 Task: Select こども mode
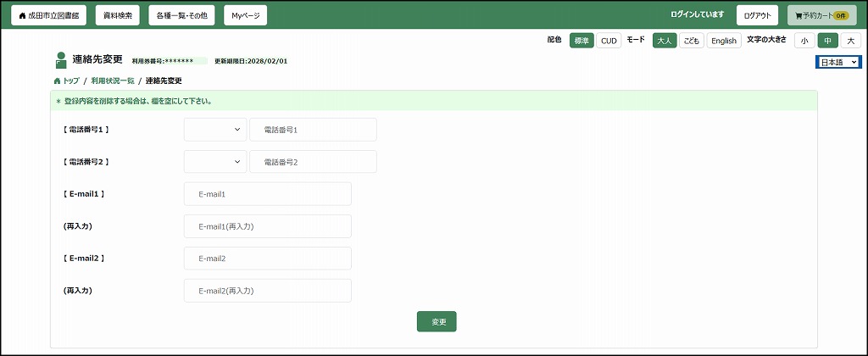pos(692,41)
